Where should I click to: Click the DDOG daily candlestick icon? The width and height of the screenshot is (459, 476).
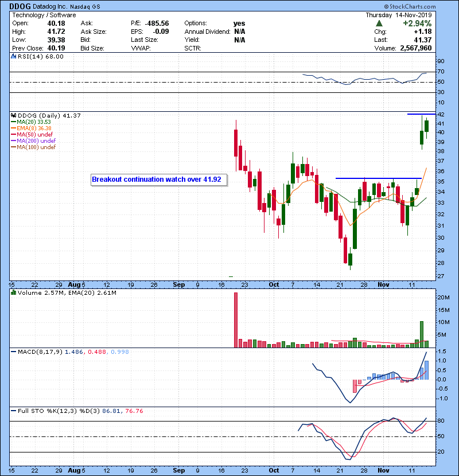13,115
